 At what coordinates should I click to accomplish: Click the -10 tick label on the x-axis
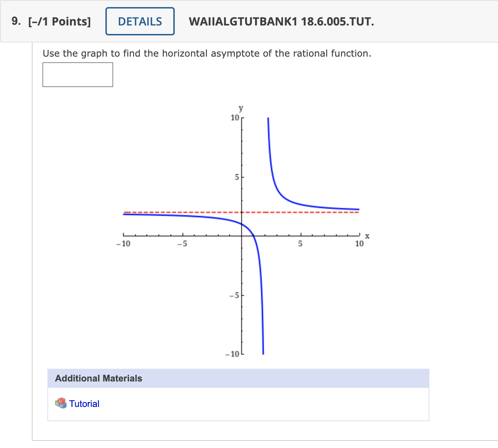pos(123,243)
